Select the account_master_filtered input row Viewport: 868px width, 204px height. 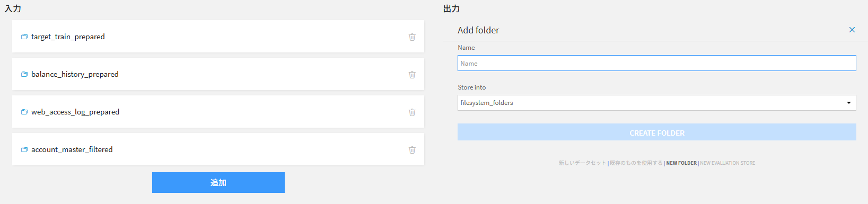218,149
